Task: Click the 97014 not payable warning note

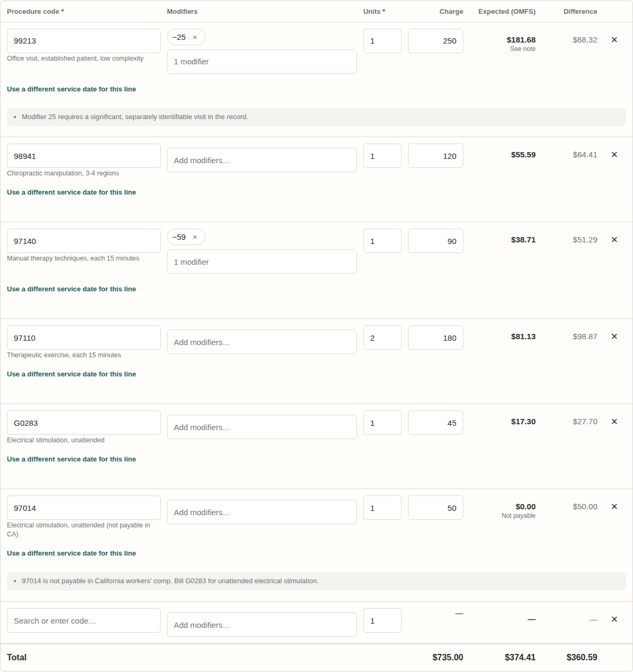Action: [316, 581]
